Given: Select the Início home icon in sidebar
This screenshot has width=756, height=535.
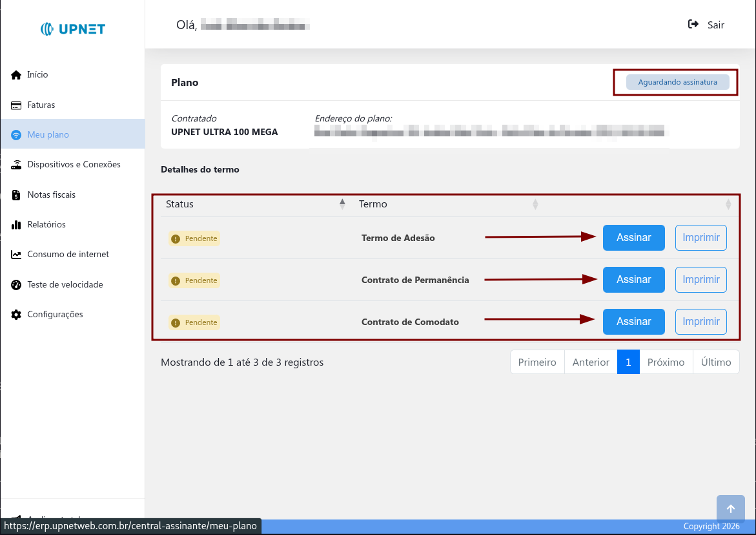Looking at the screenshot, I should (15, 74).
